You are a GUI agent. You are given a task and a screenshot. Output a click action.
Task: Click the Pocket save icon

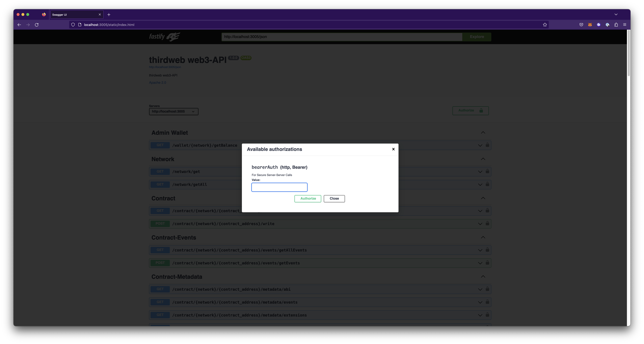tap(581, 25)
